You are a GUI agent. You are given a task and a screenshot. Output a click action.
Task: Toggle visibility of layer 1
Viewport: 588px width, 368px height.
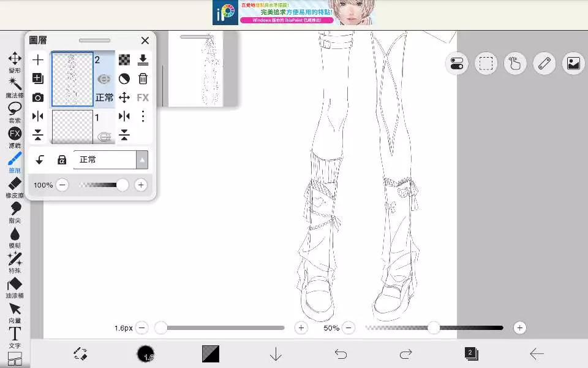[x=104, y=137]
